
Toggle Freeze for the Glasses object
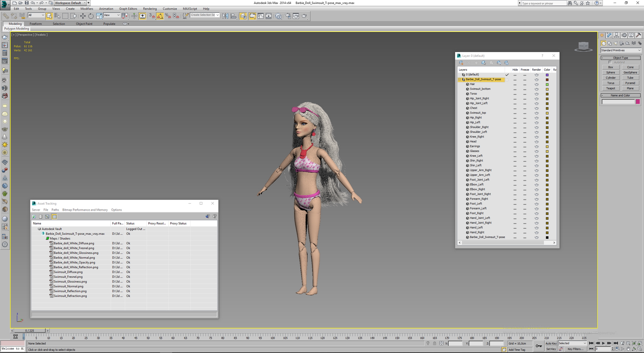pos(525,151)
